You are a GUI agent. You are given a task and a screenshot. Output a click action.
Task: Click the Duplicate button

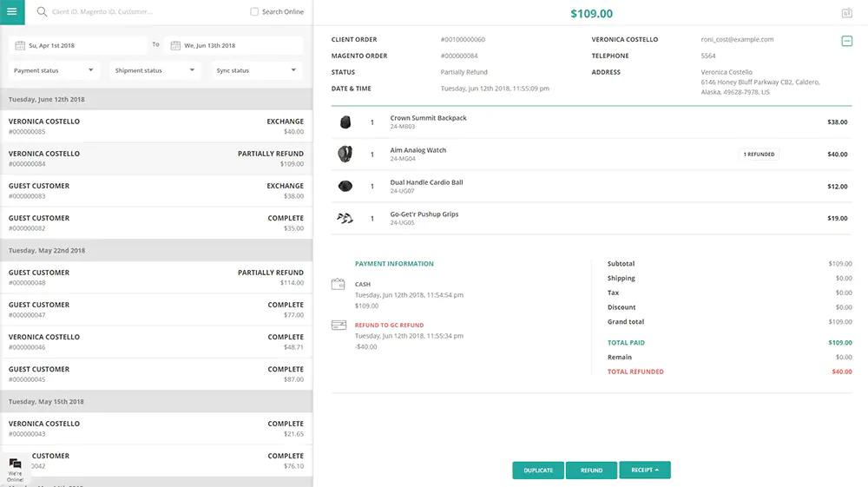click(x=538, y=471)
